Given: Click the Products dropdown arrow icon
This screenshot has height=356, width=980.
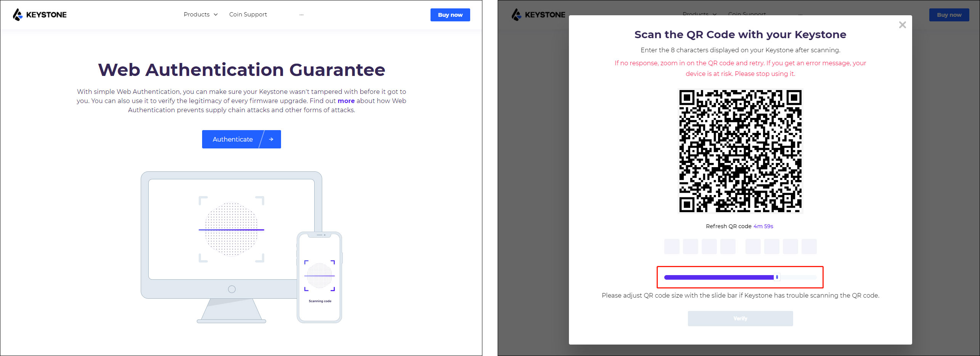Looking at the screenshot, I should (215, 14).
